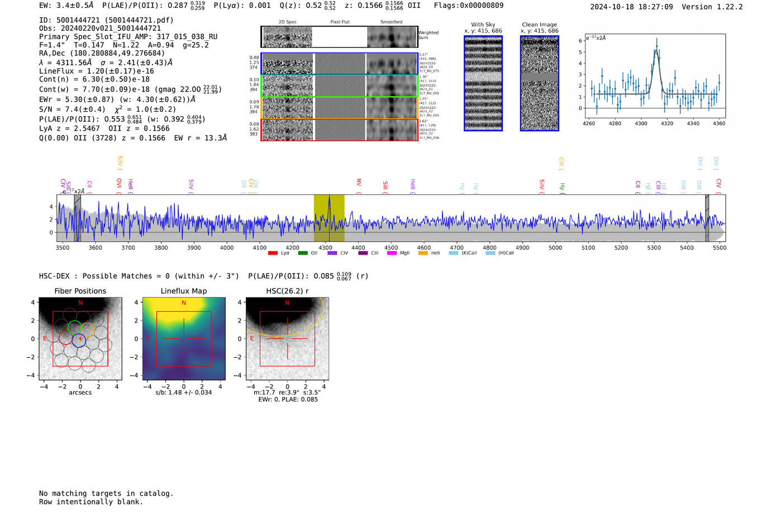Open the With Sky cutout image

483,83
